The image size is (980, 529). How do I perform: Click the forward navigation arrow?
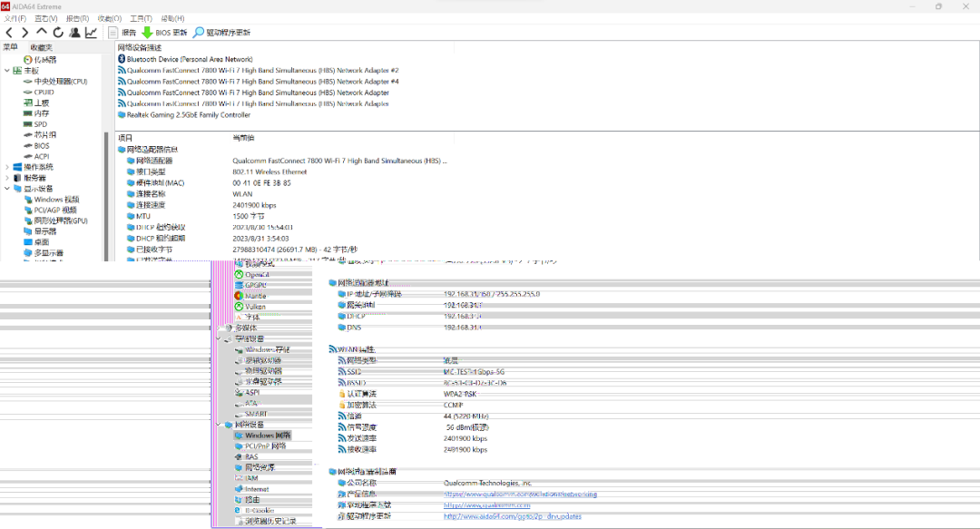click(x=25, y=33)
